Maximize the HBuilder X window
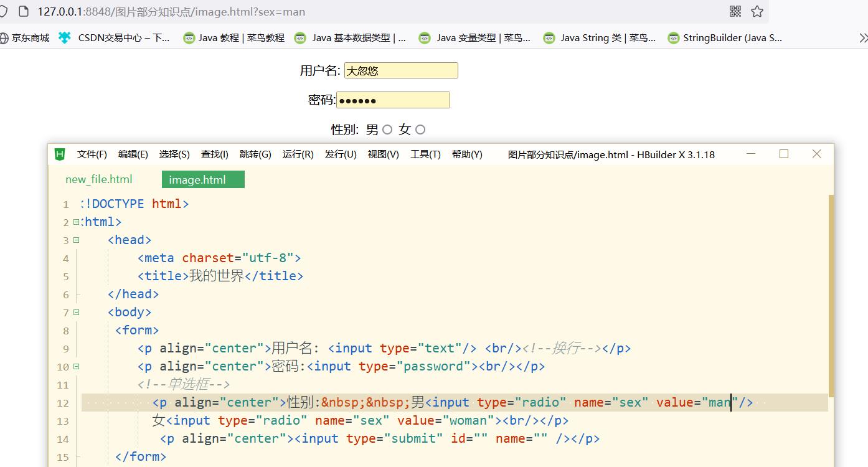This screenshot has width=868, height=467. (784, 154)
